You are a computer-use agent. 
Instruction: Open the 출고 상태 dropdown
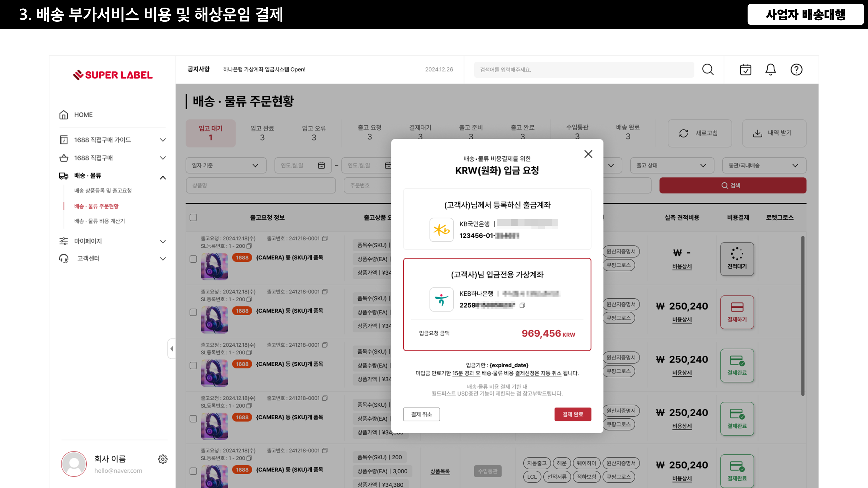pos(672,165)
